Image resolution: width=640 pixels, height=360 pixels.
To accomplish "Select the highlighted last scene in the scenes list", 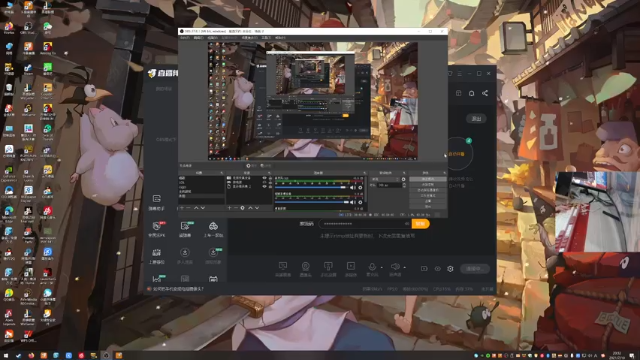I will point(202,196).
